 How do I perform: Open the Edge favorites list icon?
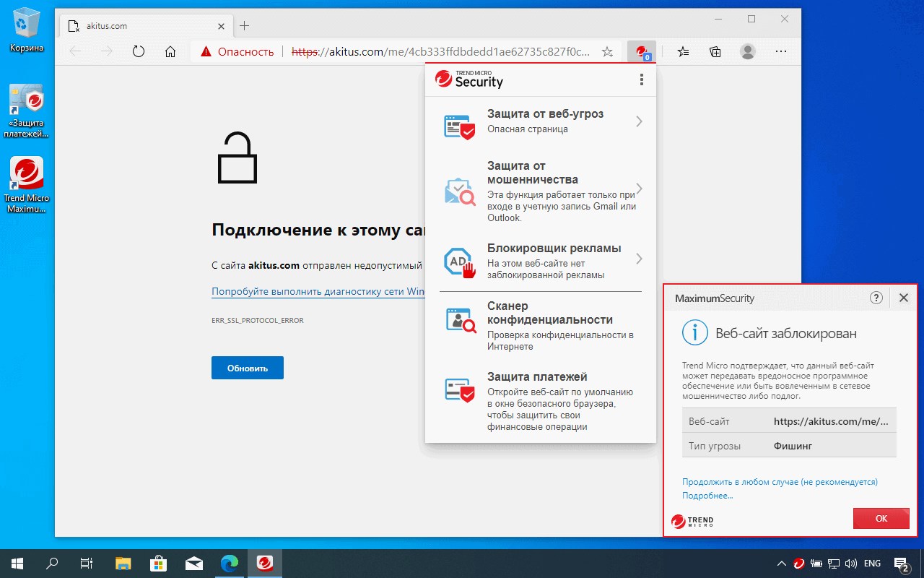tap(684, 51)
